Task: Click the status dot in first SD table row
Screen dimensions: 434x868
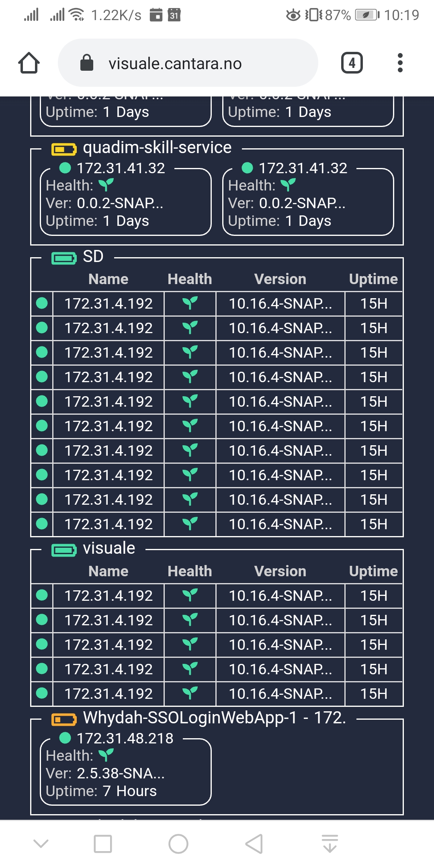Action: (42, 303)
